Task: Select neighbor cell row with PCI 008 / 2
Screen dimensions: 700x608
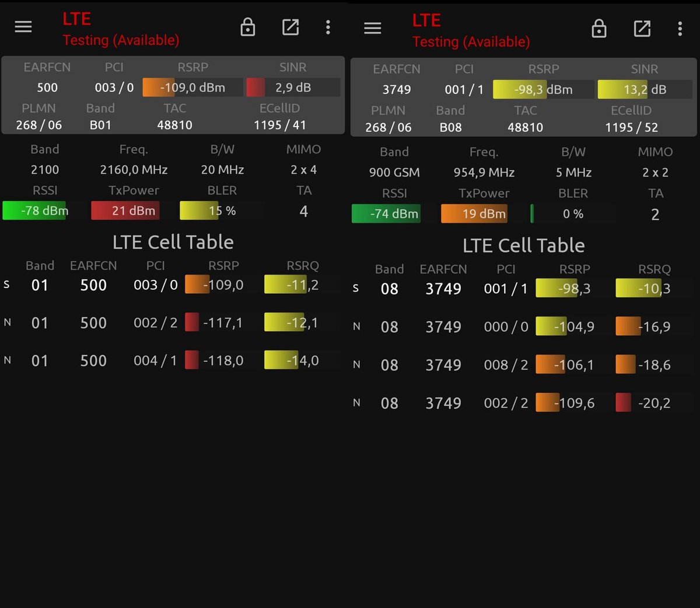Action: point(523,365)
